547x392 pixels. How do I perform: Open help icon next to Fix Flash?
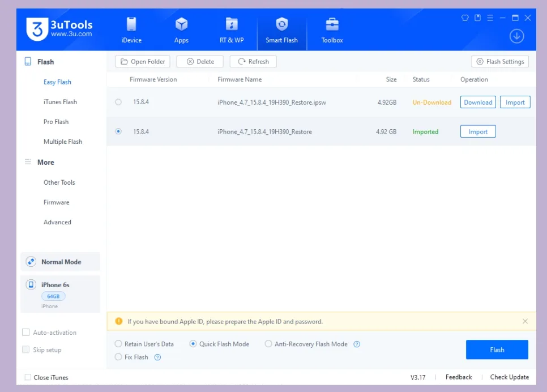coord(157,357)
